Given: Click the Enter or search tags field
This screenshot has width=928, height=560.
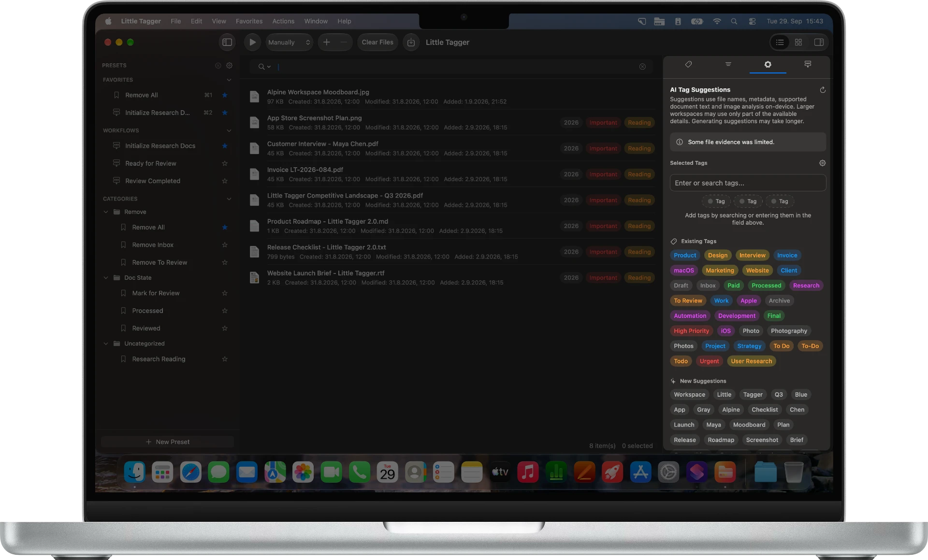Looking at the screenshot, I should pos(748,183).
